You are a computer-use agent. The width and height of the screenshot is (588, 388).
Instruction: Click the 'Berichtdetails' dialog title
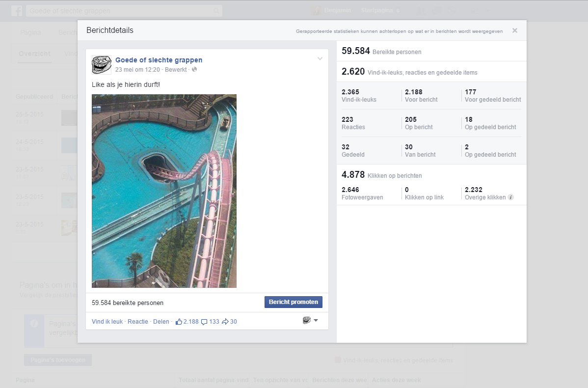click(x=110, y=30)
